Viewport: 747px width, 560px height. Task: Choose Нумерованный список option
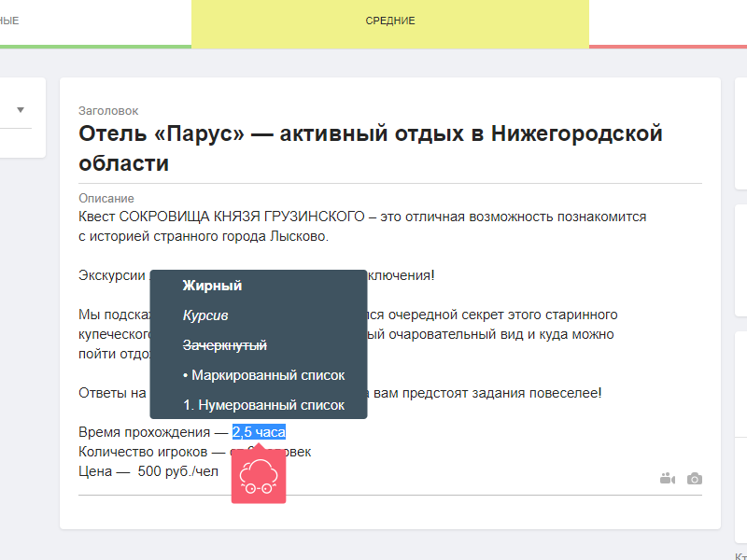[263, 405]
